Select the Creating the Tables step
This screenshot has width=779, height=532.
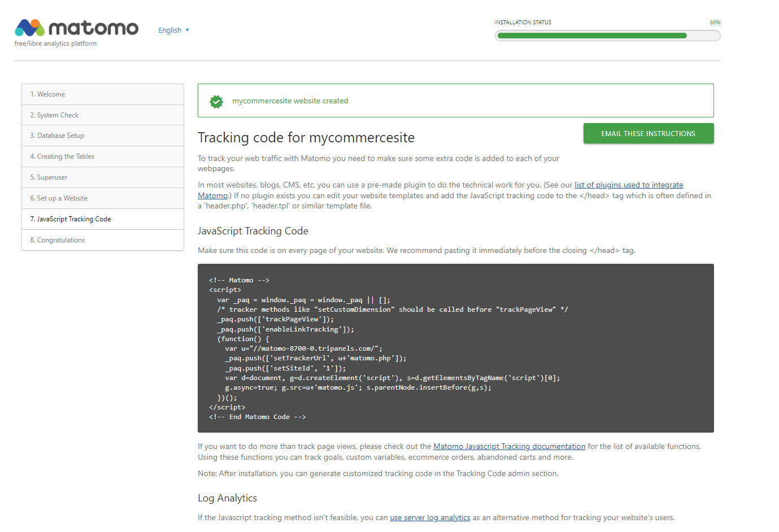click(103, 156)
